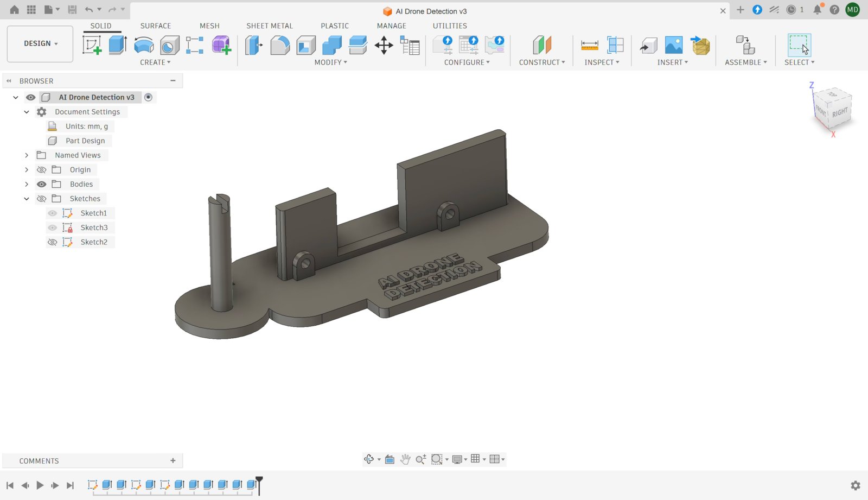The height and width of the screenshot is (500, 868).
Task: Select the Insert Mesh tool
Action: tap(700, 45)
